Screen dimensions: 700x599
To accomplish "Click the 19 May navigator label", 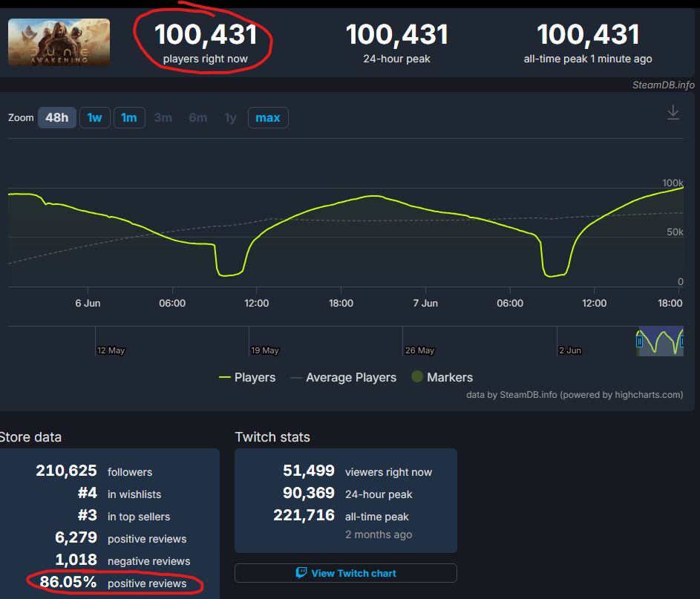I will [265, 350].
